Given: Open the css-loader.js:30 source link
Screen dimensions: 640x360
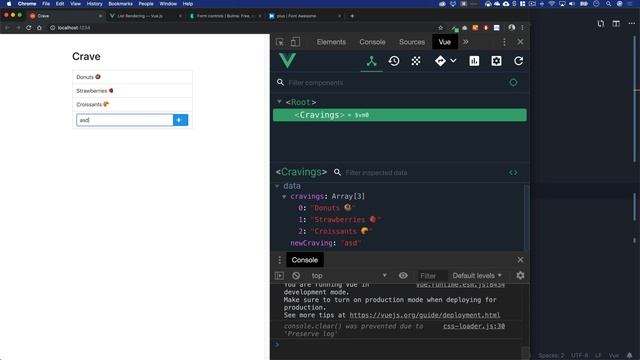Looking at the screenshot, I should point(474,326).
